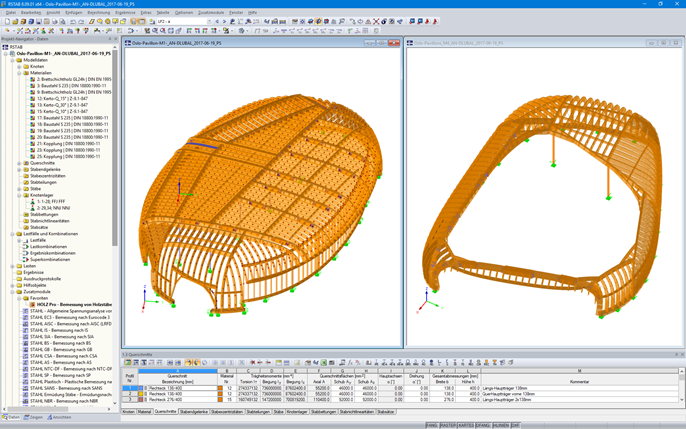
Task: Toggle RASTER grid in status bar
Action: click(448, 425)
